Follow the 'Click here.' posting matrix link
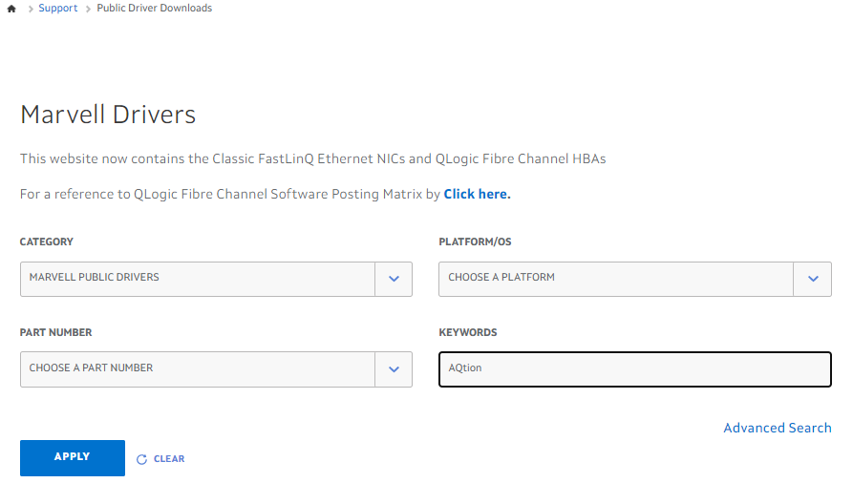Viewport: 853px width, 504px height. coord(477,194)
